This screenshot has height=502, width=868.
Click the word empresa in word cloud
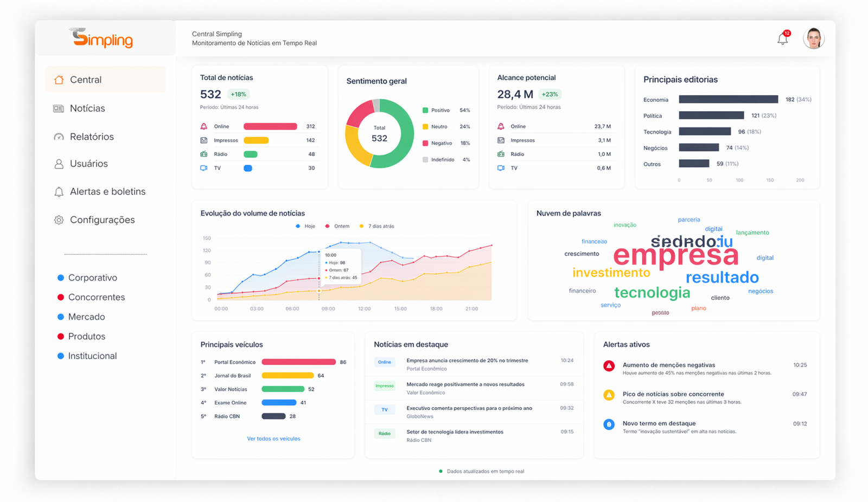(676, 255)
